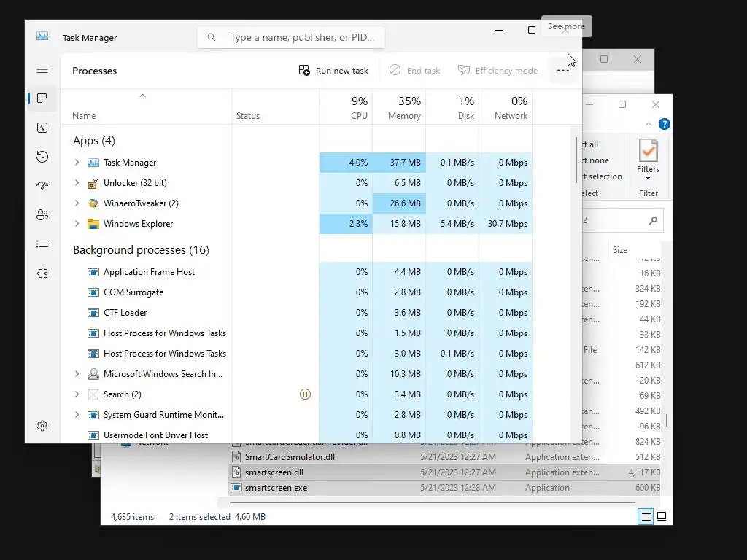Expand Microsoft Windows Search Indexer group

[x=77, y=374]
